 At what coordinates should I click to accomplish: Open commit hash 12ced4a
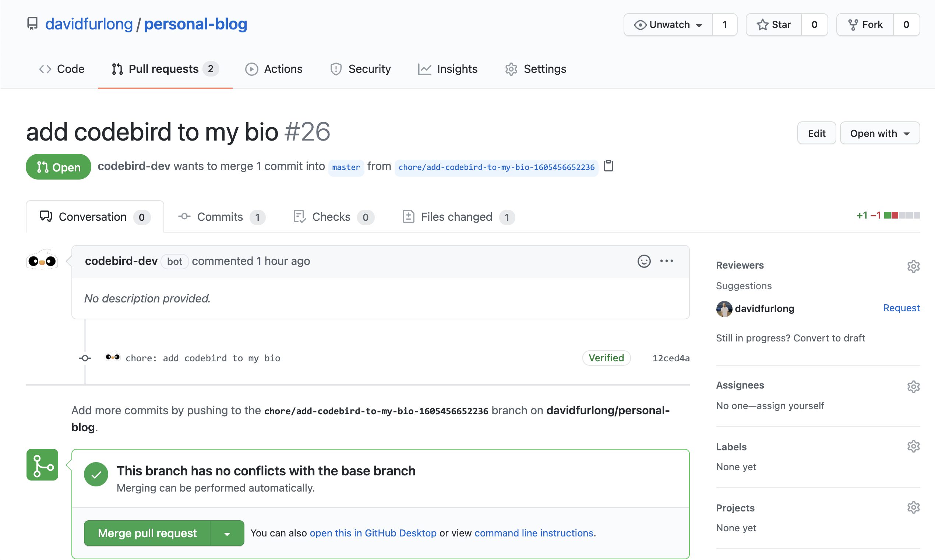click(670, 358)
